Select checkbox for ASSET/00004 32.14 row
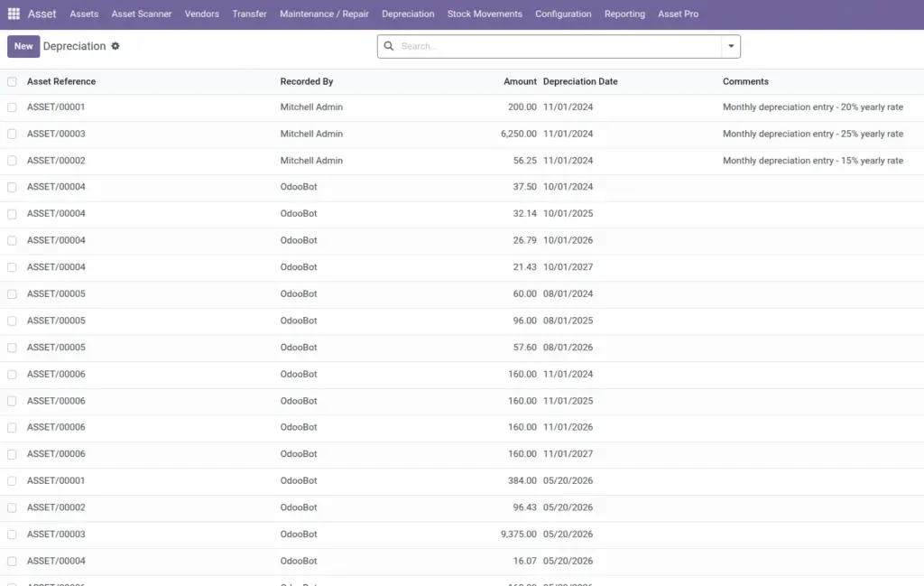924x586 pixels. pyautogui.click(x=12, y=214)
